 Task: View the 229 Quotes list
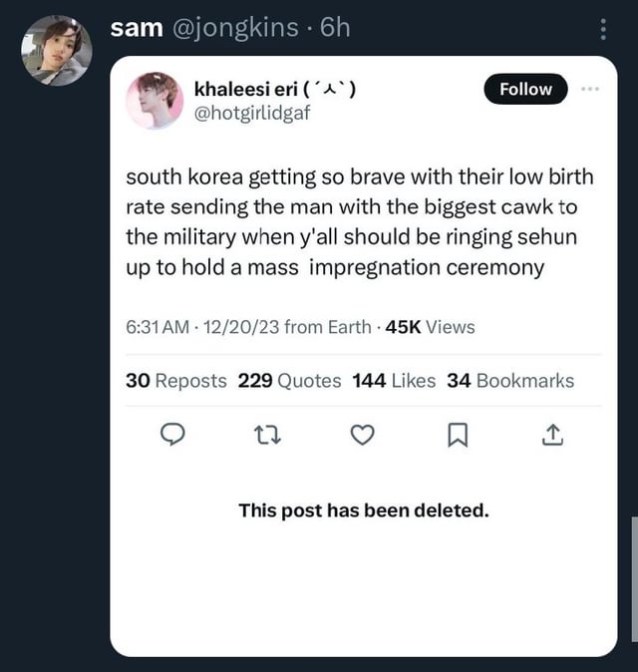pyautogui.click(x=289, y=380)
